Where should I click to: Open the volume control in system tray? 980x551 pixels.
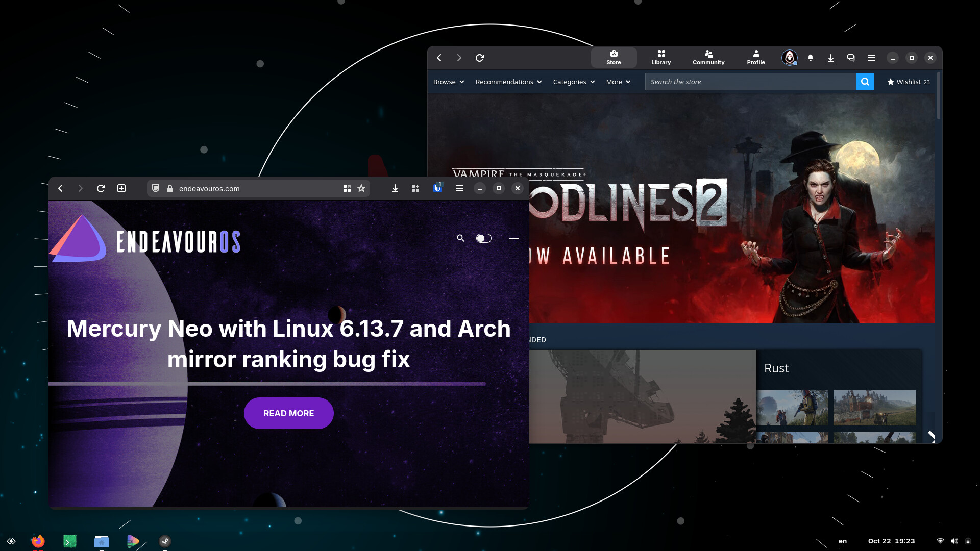[x=954, y=541]
